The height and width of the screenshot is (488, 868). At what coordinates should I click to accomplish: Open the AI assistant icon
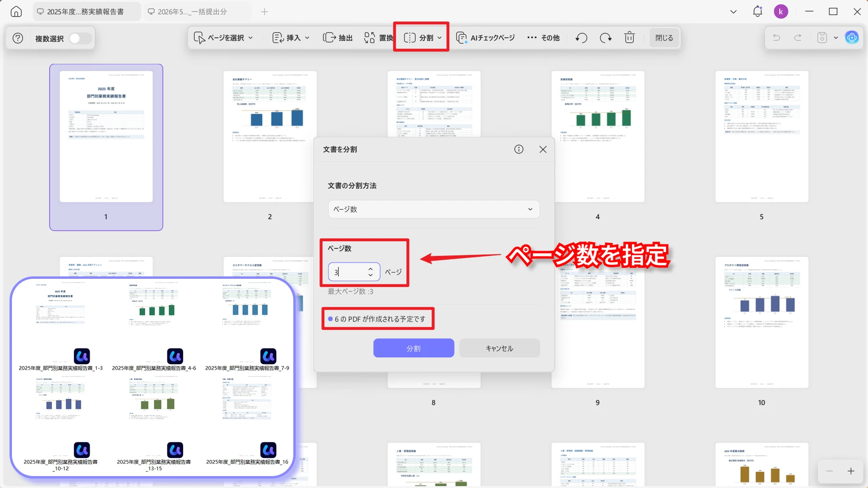point(852,38)
